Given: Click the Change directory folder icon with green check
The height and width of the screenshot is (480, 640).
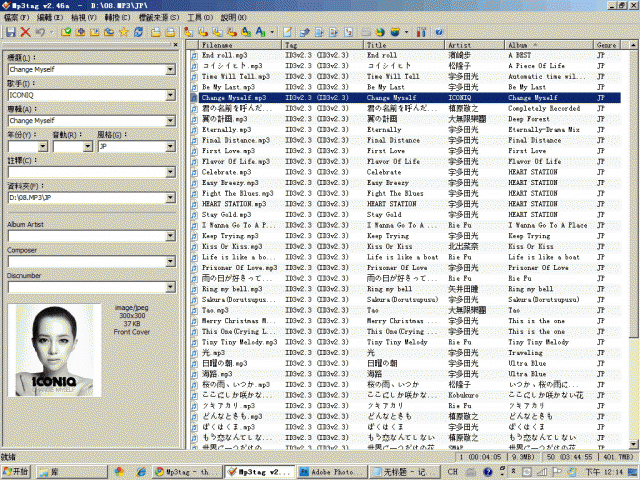Looking at the screenshot, I should [x=66, y=32].
